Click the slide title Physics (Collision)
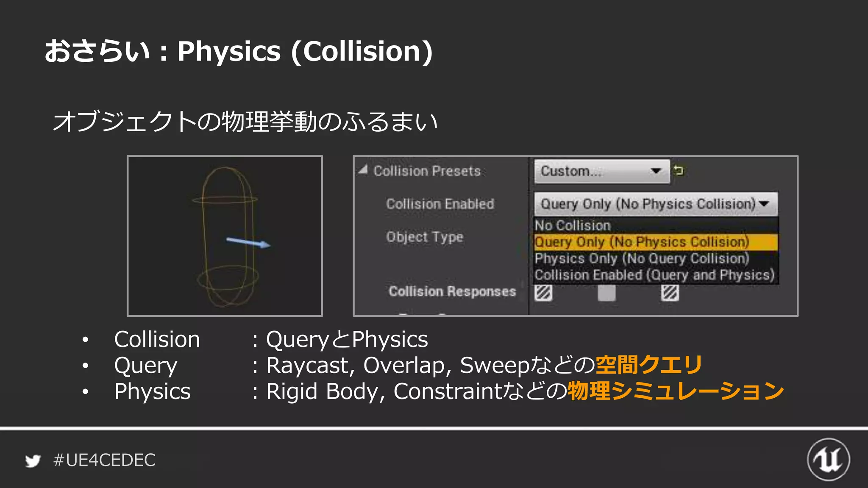Image resolution: width=868 pixels, height=488 pixels. pos(305,52)
